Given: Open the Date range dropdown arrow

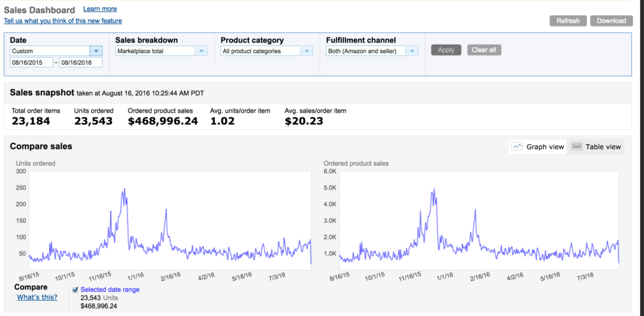Looking at the screenshot, I should [96, 51].
